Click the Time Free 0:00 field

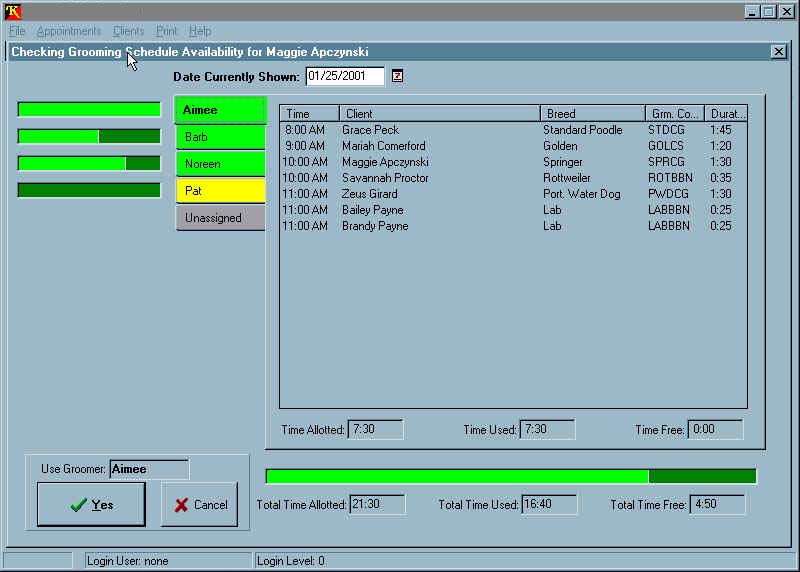pyautogui.click(x=715, y=430)
